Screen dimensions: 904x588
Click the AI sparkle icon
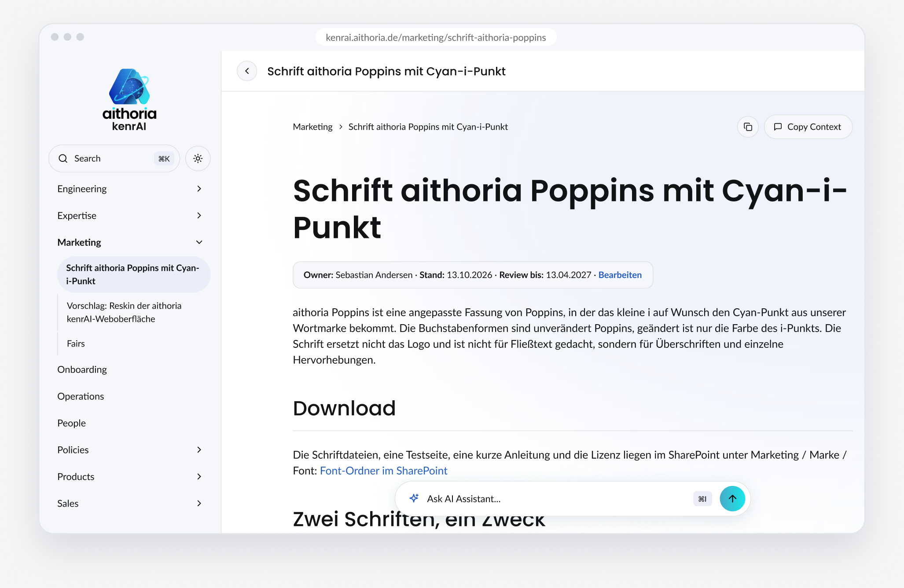point(414,498)
